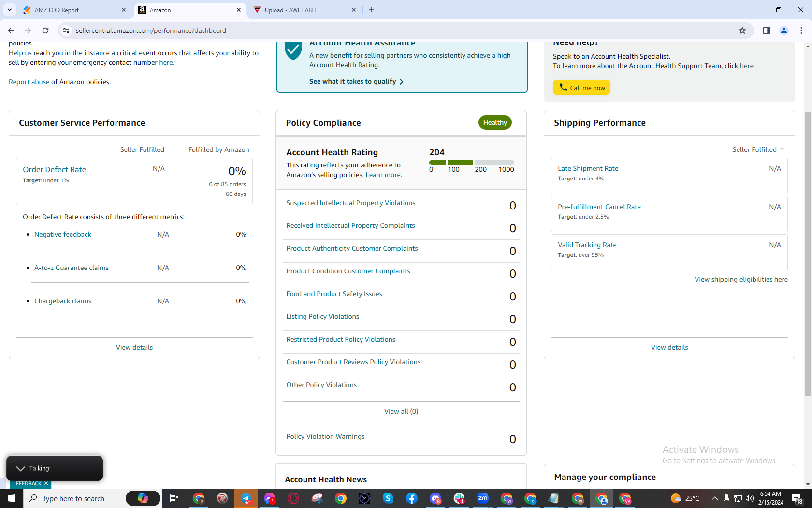This screenshot has height=508, width=812.
Task: Open Zoom from the taskbar
Action: point(483,498)
